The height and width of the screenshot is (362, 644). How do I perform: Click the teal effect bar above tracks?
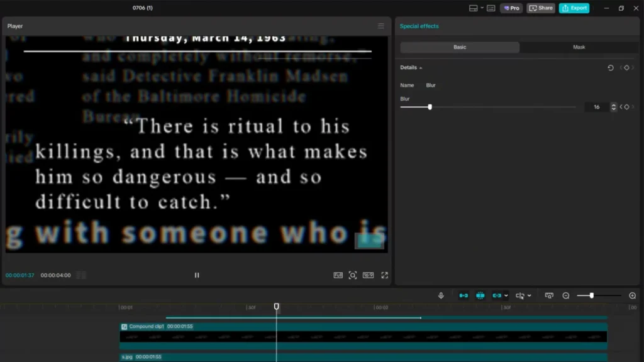pos(386,317)
